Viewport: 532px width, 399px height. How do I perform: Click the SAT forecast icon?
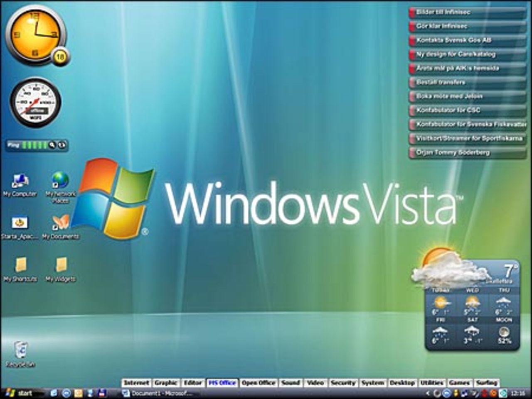(472, 331)
